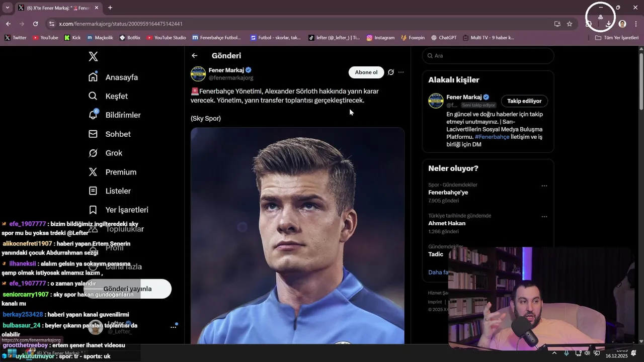Open the Sörloth post image
Viewport: 644px width, 362px height.
(x=297, y=235)
